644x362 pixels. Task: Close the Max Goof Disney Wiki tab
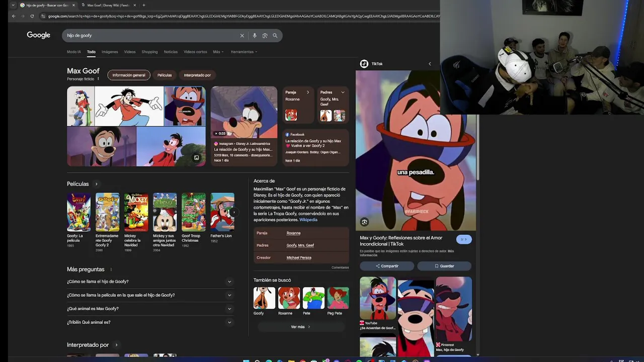pos(136,5)
